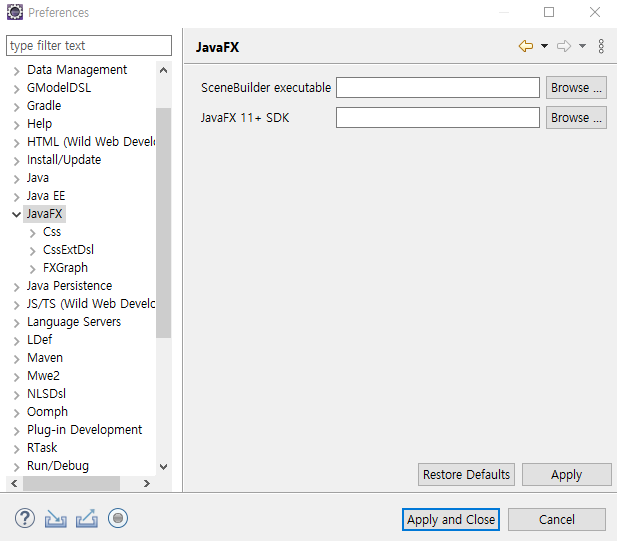The height and width of the screenshot is (541, 617).
Task: Focus the JavaFX 11+ SDK path field
Action: [438, 118]
